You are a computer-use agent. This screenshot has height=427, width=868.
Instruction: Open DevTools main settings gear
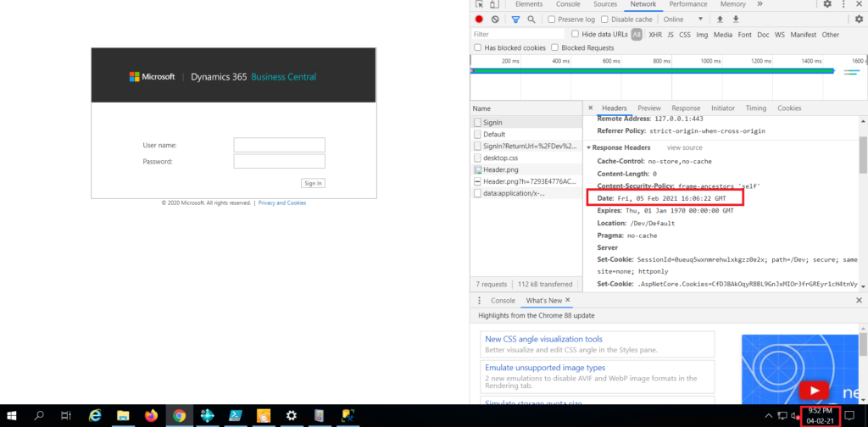(x=827, y=4)
